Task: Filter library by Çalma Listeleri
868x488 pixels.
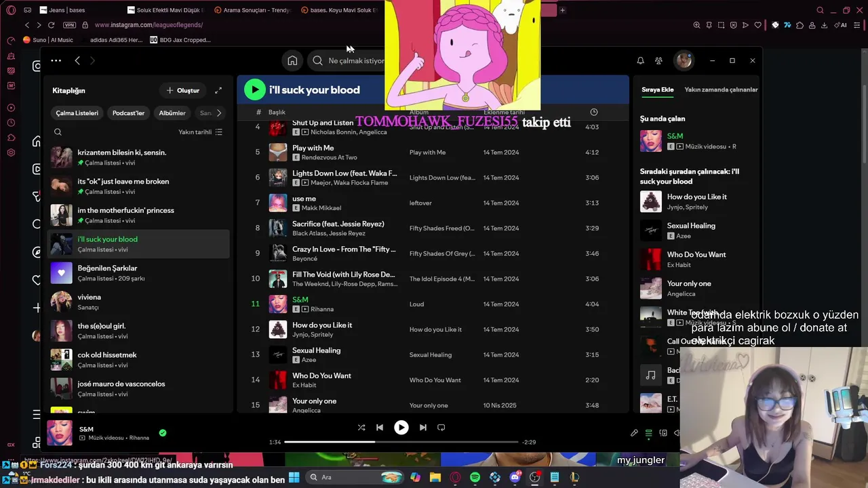Action: click(77, 113)
